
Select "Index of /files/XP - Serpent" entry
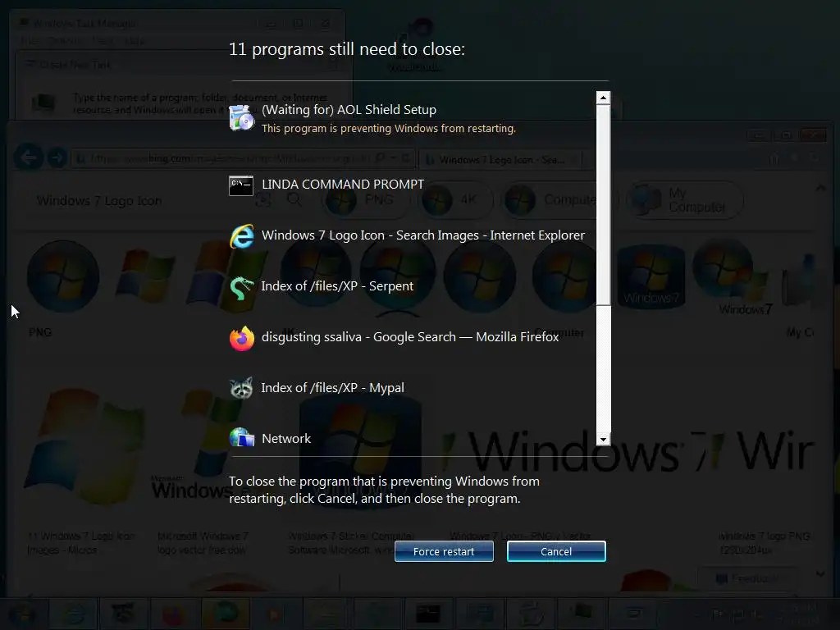tap(337, 286)
